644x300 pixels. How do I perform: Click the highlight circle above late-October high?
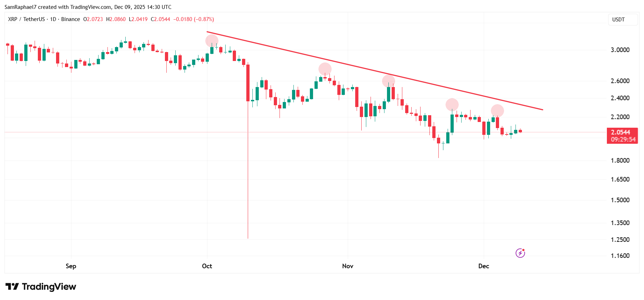tap(325, 69)
